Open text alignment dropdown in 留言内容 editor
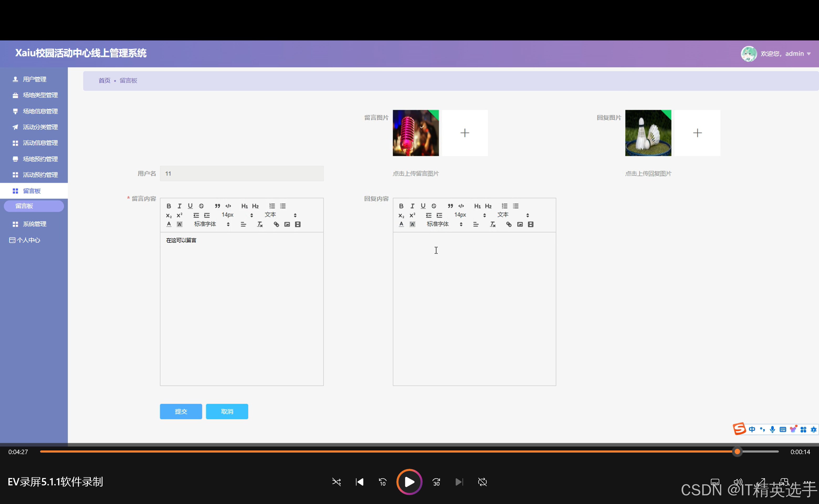Viewport: 819px width, 504px height. pos(243,224)
